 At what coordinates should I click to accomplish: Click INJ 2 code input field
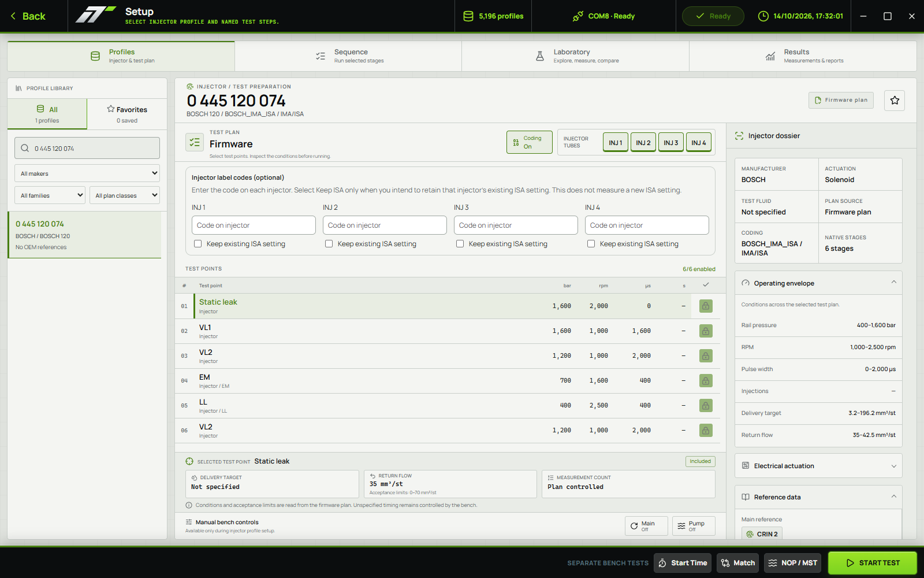click(385, 225)
